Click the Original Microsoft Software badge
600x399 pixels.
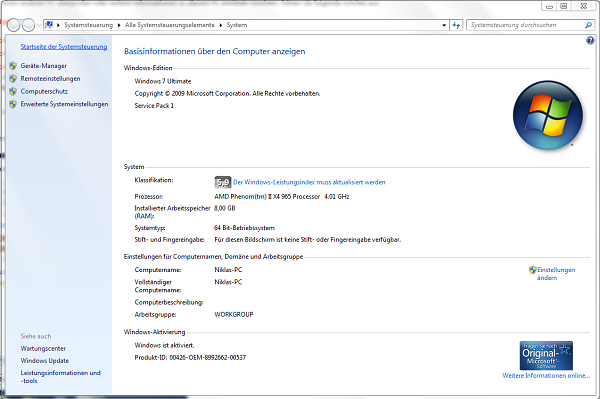[546, 355]
